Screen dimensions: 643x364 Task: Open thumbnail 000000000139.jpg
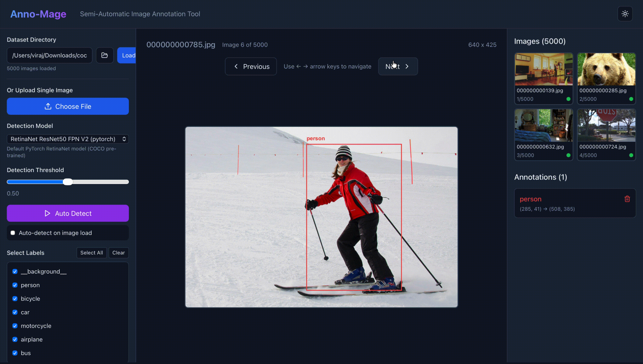(544, 78)
